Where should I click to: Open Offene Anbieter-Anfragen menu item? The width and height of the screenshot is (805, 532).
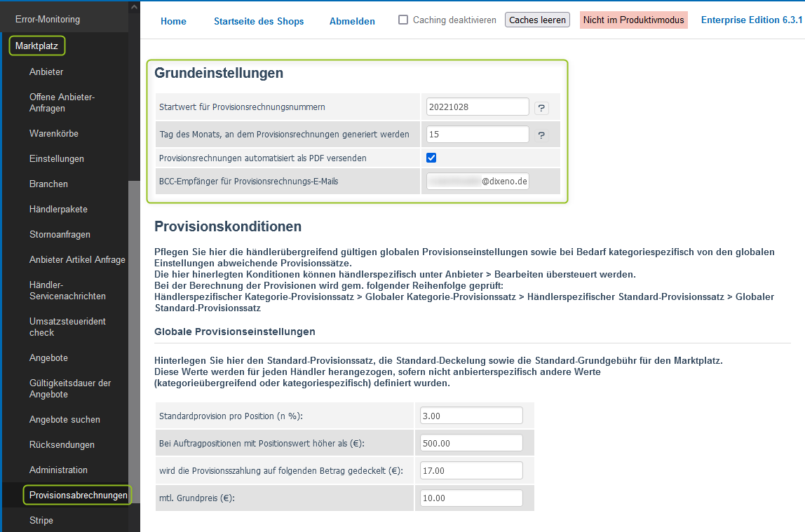click(62, 102)
